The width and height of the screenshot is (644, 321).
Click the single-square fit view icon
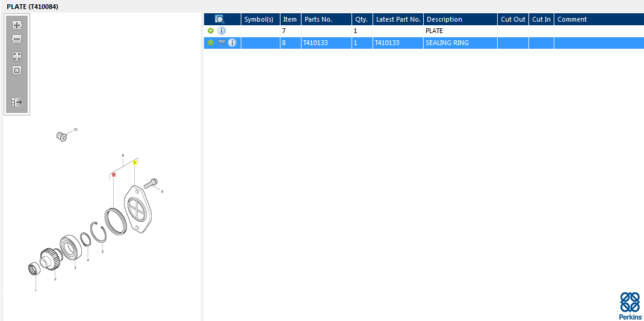pos(17,70)
